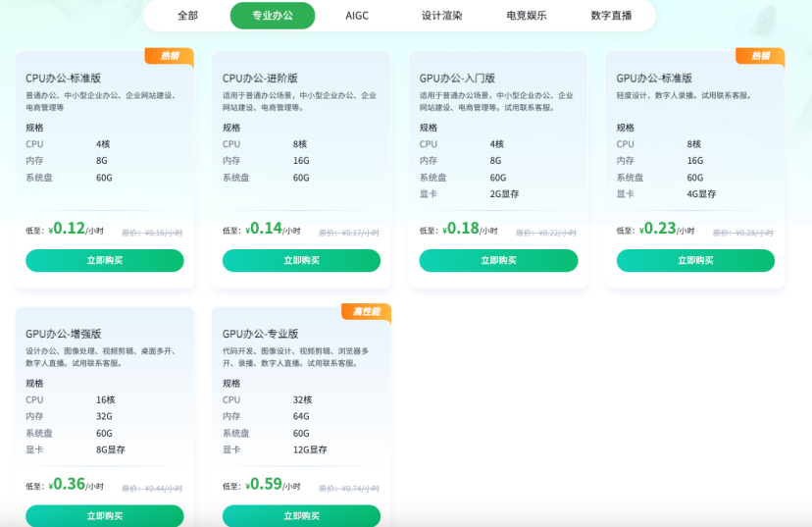812x527 pixels.
Task: Click the 高性能 badge on GPU办公-专业版
Action: click(366, 311)
